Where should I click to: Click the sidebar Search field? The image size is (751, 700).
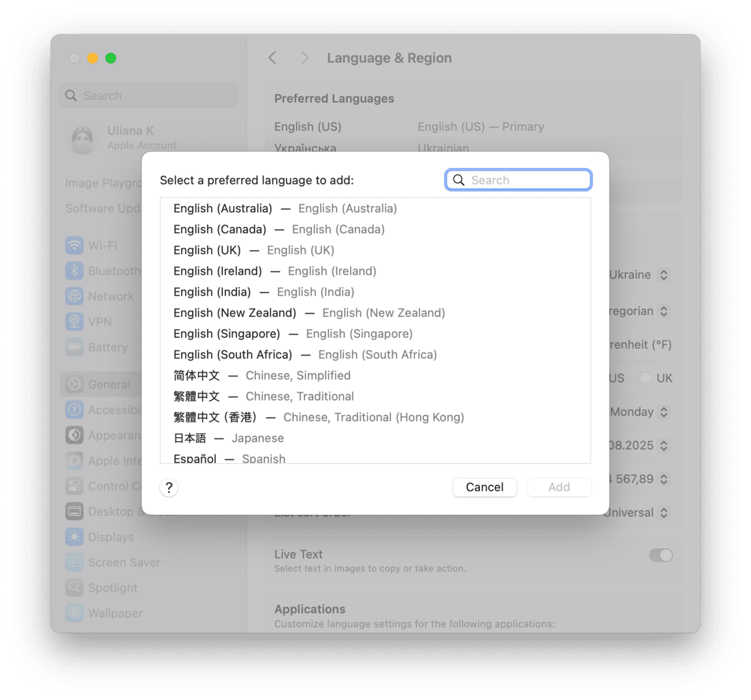coord(148,96)
